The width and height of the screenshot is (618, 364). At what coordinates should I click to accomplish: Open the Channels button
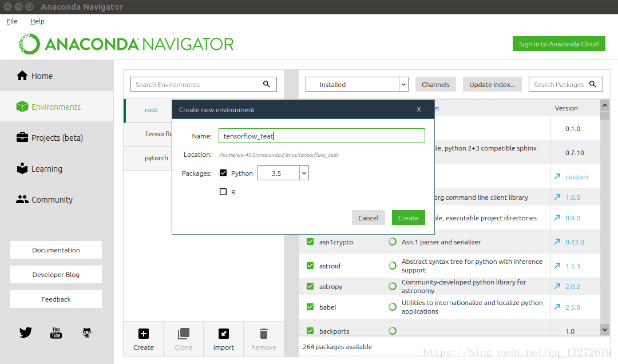[x=435, y=84]
